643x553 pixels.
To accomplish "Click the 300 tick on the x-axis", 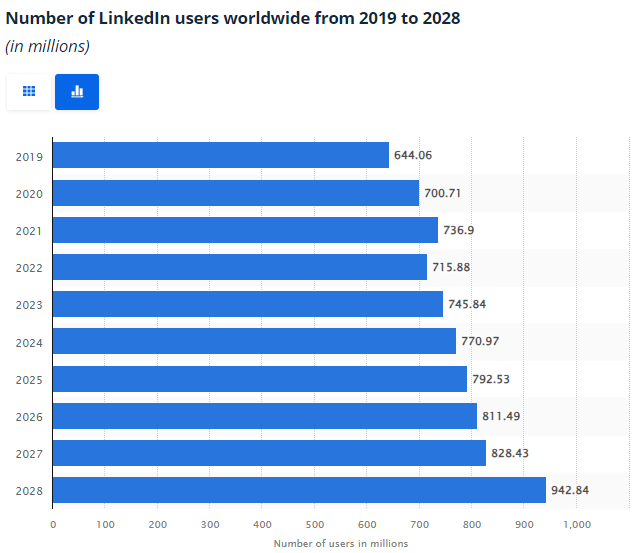I will click(210, 524).
